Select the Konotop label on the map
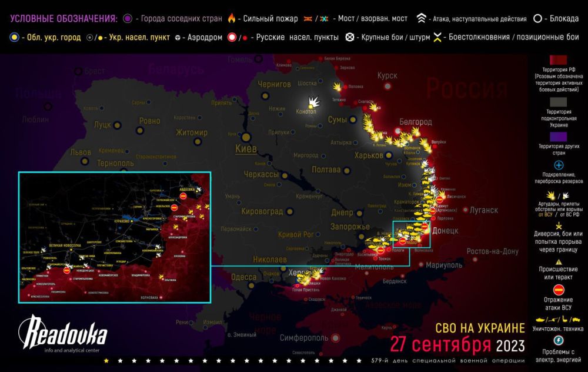Viewport: 588px width, 372px height. point(306,111)
